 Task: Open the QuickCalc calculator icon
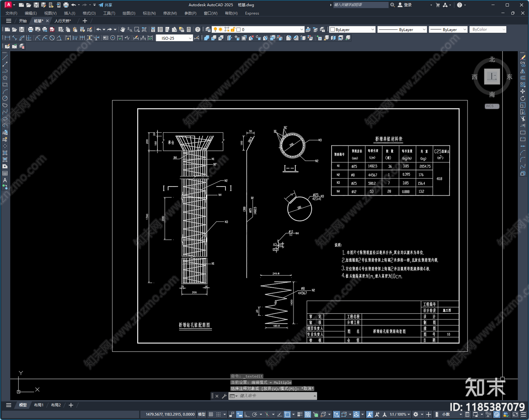pyautogui.click(x=189, y=29)
